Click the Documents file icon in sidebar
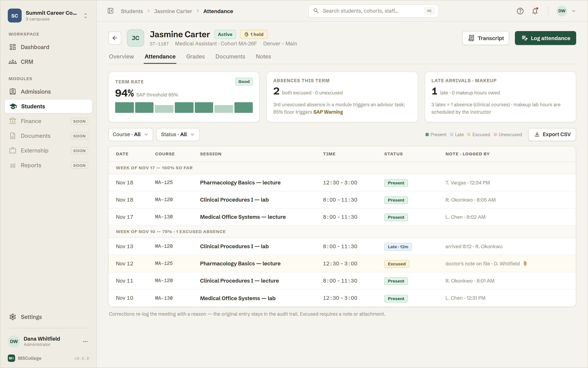The image size is (588, 368). pos(13,136)
